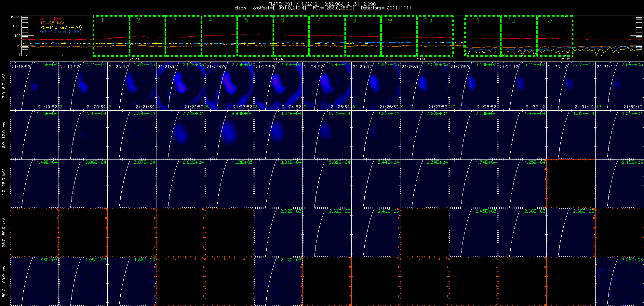The height and width of the screenshot is (306, 644).
Task: Click the 21:20 tick label on time axis
Action: pos(134,59)
